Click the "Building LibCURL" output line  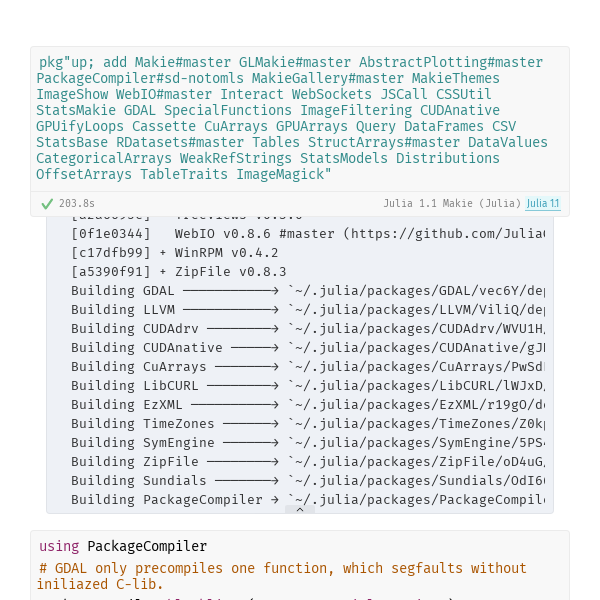[x=308, y=386]
